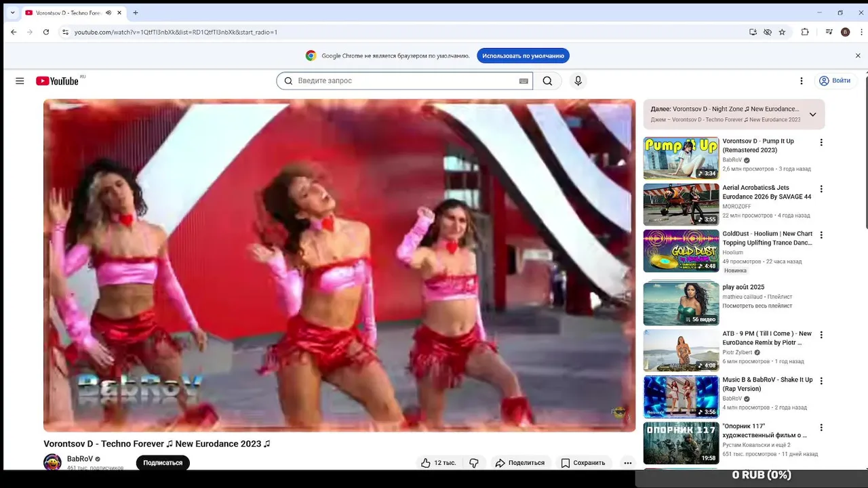Open the ATB 9 PM thumbnail
Image resolution: width=868 pixels, height=488 pixels.
click(681, 350)
